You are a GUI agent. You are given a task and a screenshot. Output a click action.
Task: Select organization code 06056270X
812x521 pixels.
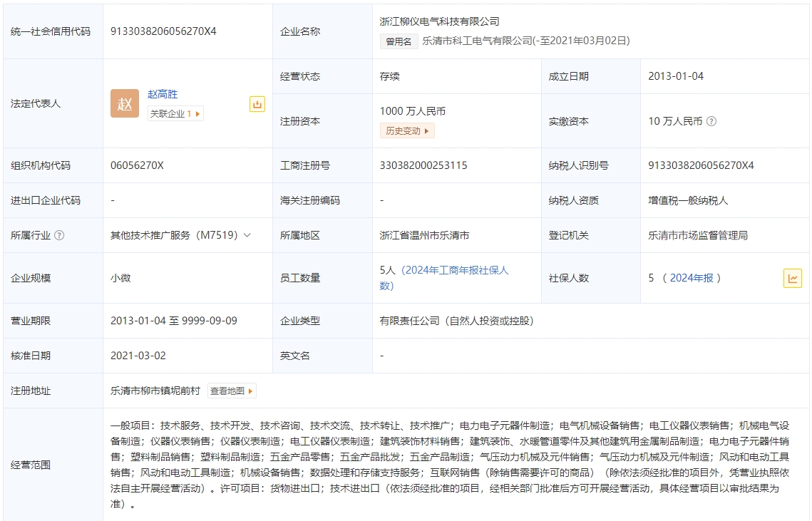tap(137, 165)
